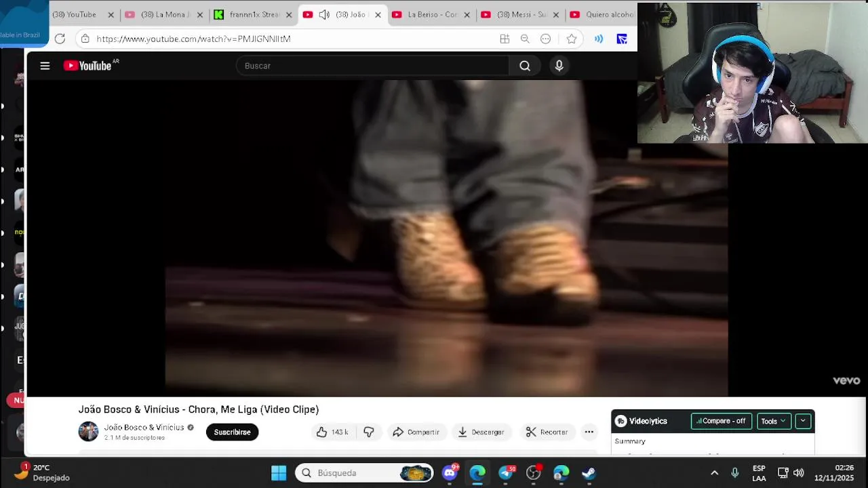The height and width of the screenshot is (488, 868).
Task: Open the YouTube hamburger guide menu
Action: [x=45, y=66]
